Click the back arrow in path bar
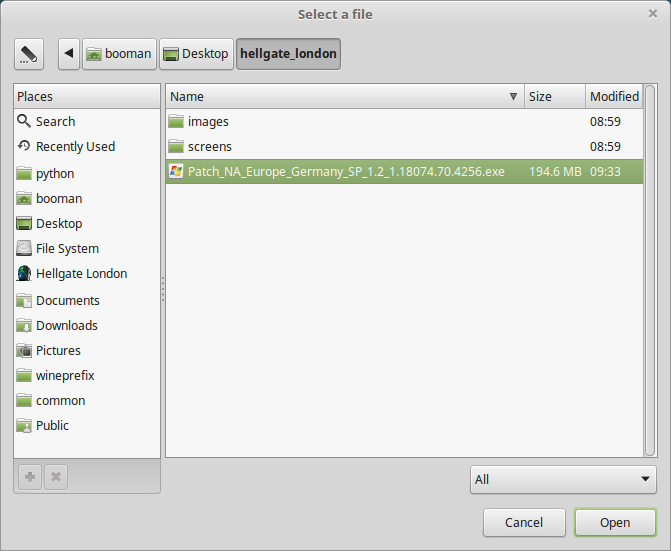The width and height of the screenshot is (671, 551). (69, 54)
